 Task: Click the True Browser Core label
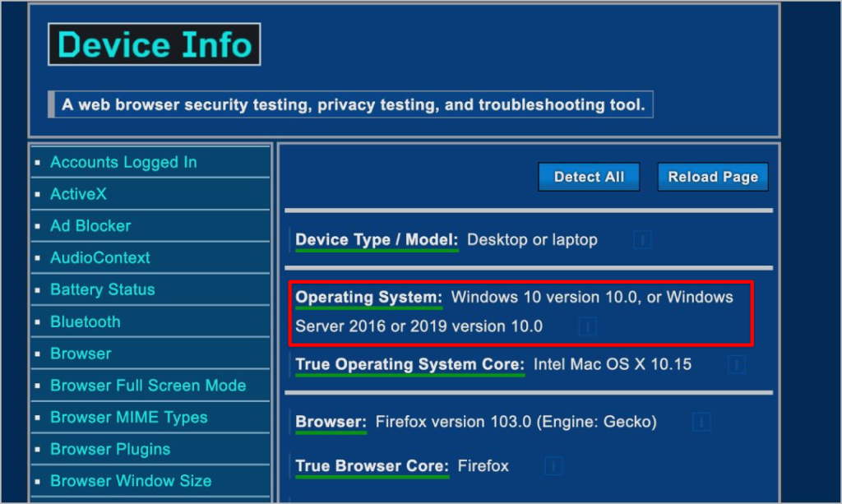pos(372,466)
